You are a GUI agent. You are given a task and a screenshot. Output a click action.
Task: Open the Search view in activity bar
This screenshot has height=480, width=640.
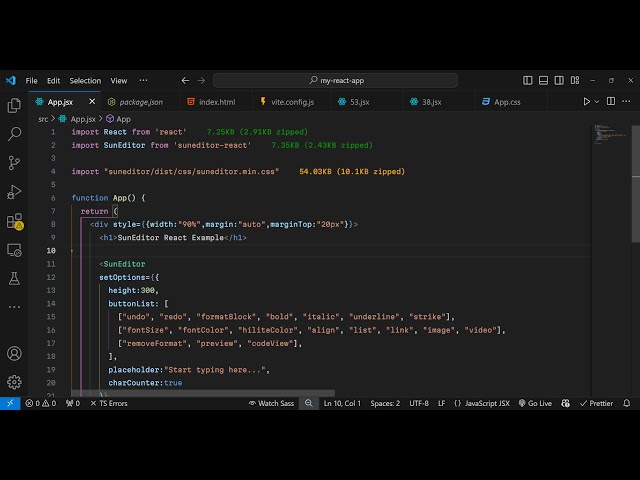click(x=14, y=134)
